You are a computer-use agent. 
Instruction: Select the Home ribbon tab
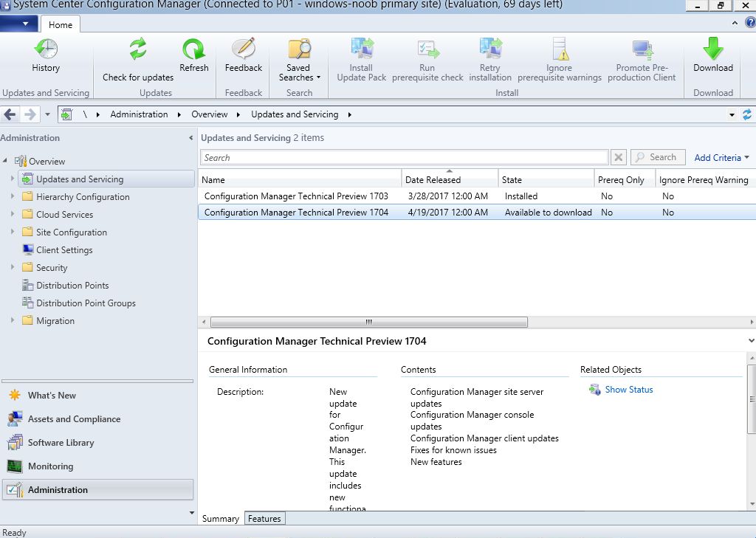point(61,24)
